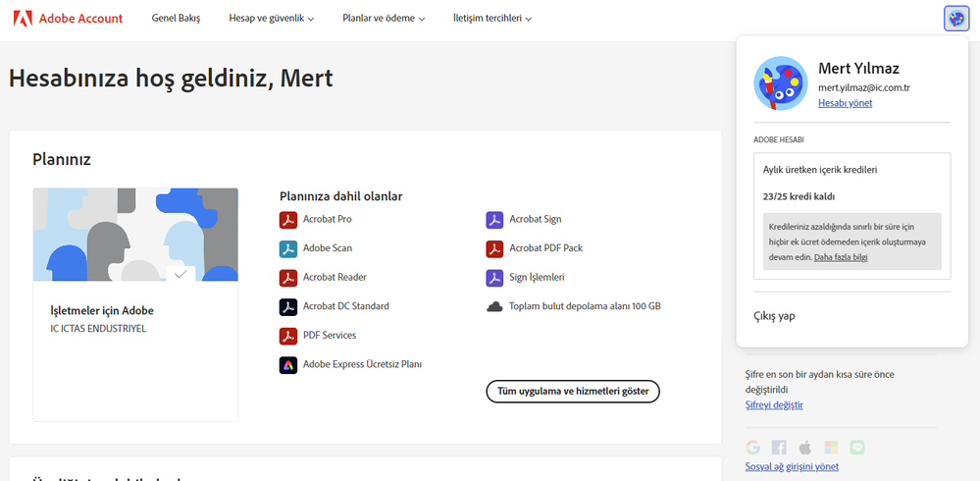Open the Acrobat Pro app icon
The image size is (980, 481).
click(288, 220)
